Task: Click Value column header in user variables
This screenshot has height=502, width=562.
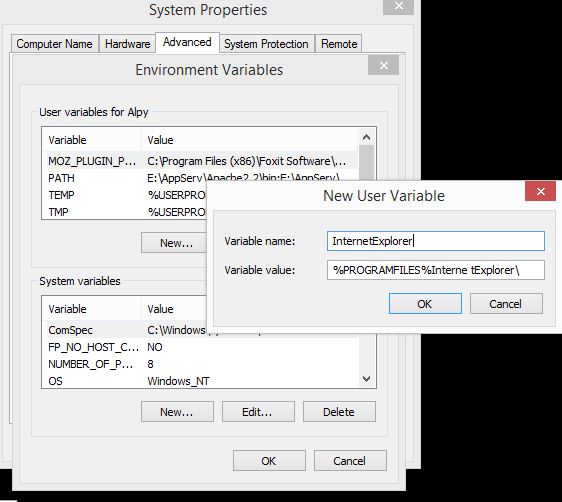Action: pyautogui.click(x=250, y=140)
